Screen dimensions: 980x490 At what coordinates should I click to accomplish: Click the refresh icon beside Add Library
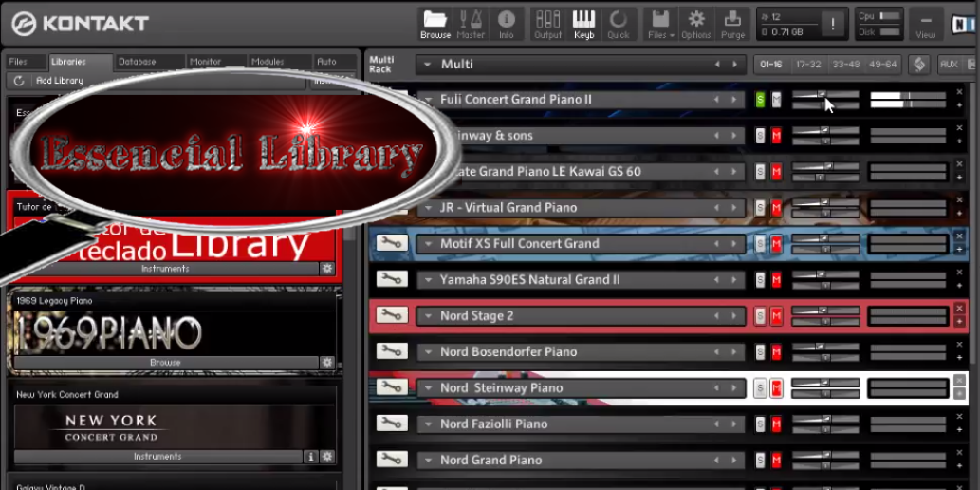[19, 81]
